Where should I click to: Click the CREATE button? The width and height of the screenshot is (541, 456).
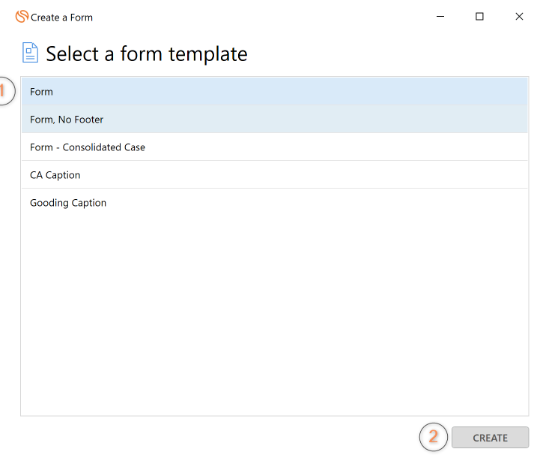[490, 437]
